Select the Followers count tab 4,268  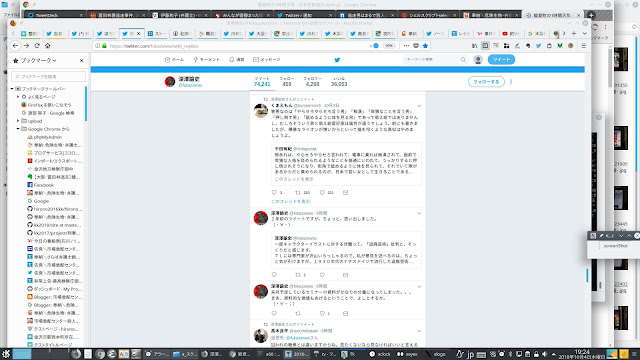[313, 82]
